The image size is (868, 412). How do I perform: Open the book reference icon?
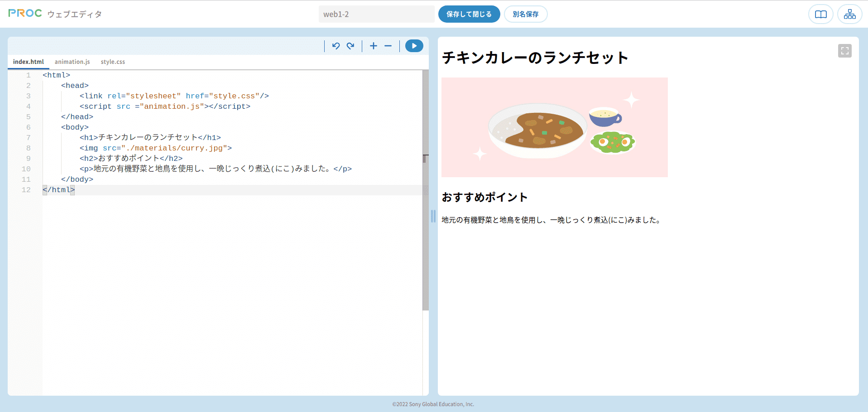click(x=821, y=15)
